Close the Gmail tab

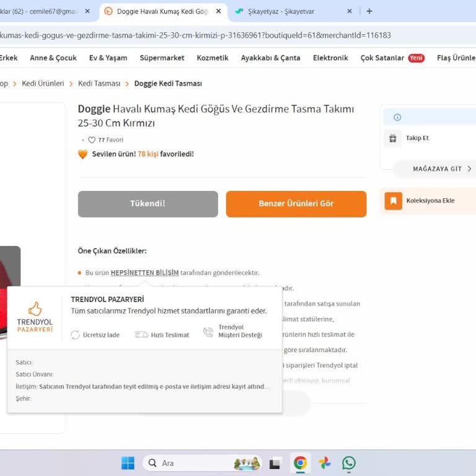tap(87, 11)
